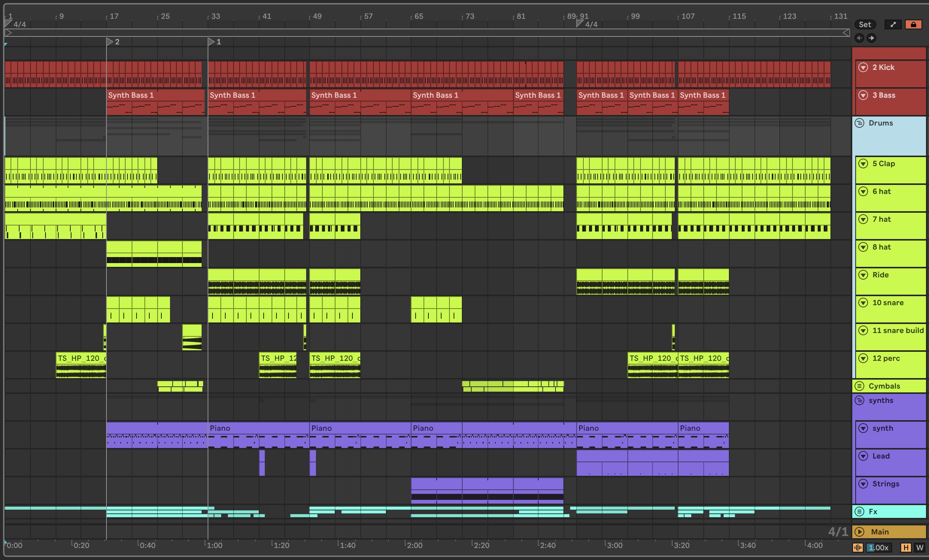Select locator 1 marker
Image resolution: width=929 pixels, height=560 pixels.
211,41
